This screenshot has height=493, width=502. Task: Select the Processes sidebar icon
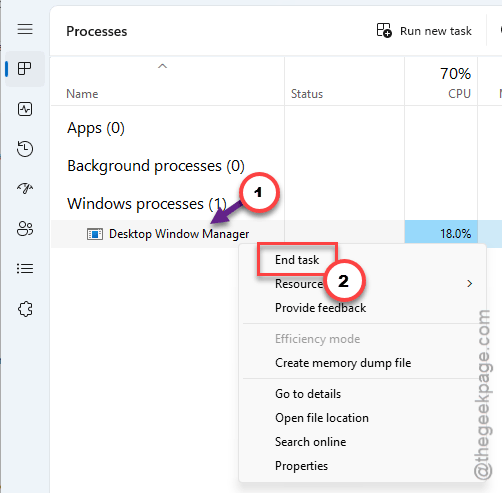pos(25,69)
